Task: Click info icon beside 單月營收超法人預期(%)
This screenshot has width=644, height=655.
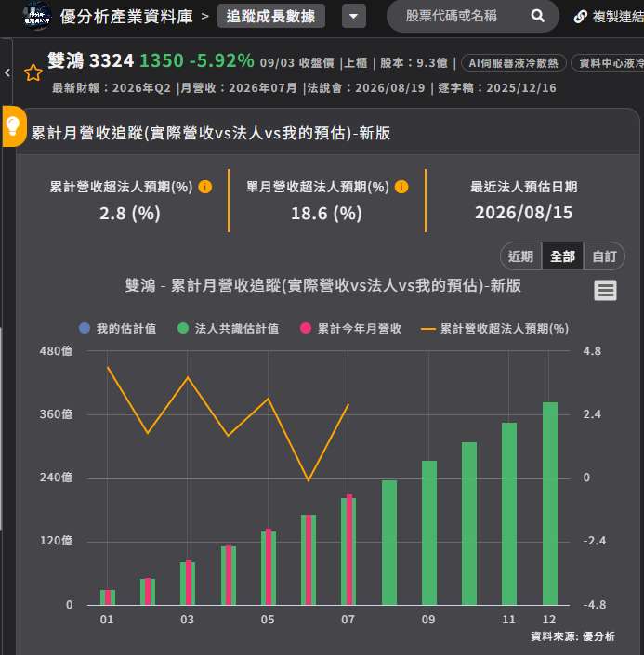Action: tap(401, 187)
